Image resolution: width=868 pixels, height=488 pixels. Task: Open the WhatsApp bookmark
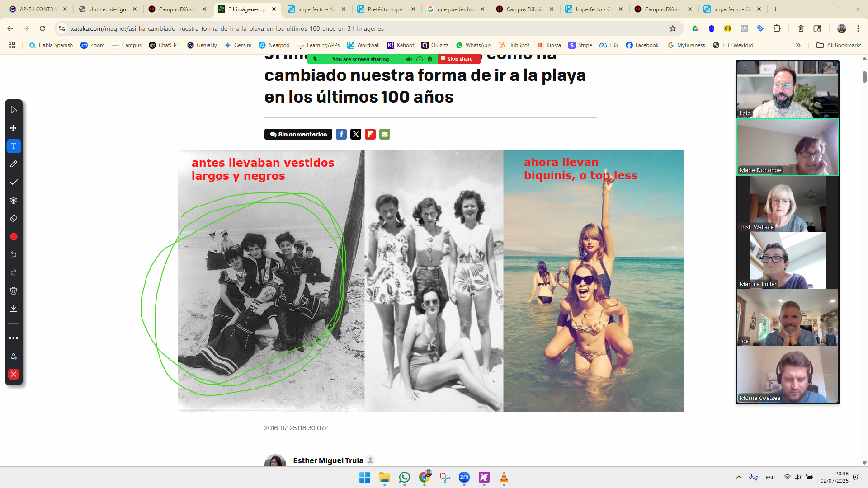point(473,45)
